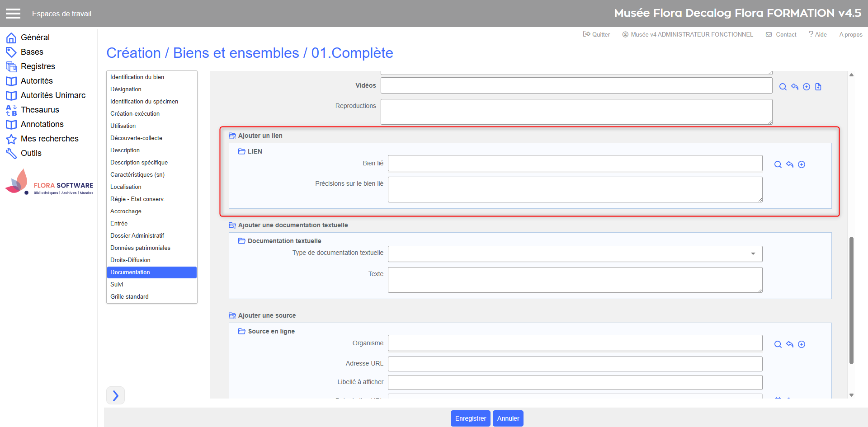
Task: Open Thesaurus in the sidebar
Action: point(40,110)
